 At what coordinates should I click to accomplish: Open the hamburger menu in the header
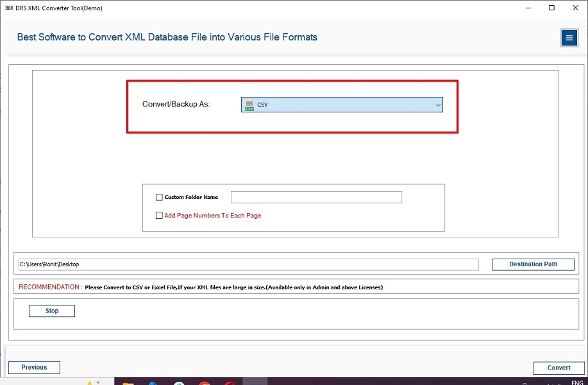pyautogui.click(x=569, y=38)
